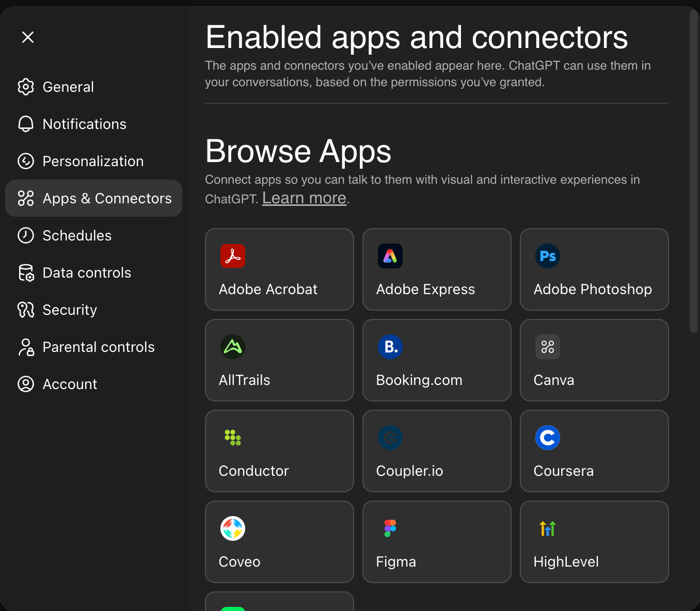
Task: Click the Notifications bell icon
Action: (26, 124)
